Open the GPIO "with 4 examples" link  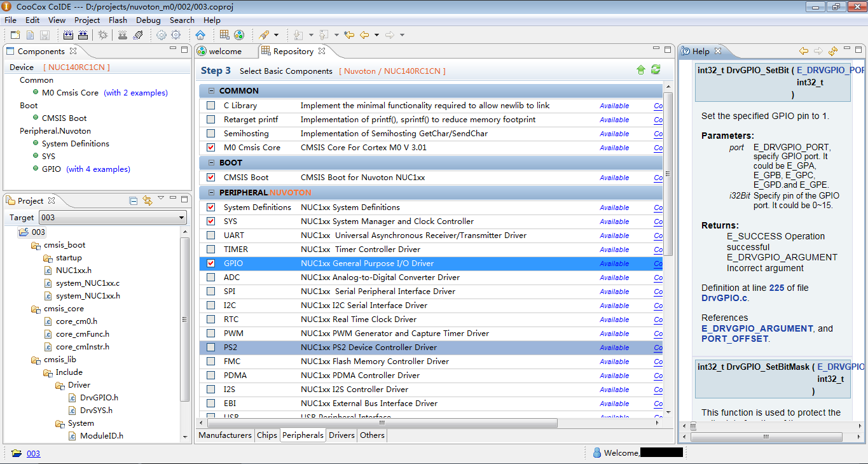[99, 169]
